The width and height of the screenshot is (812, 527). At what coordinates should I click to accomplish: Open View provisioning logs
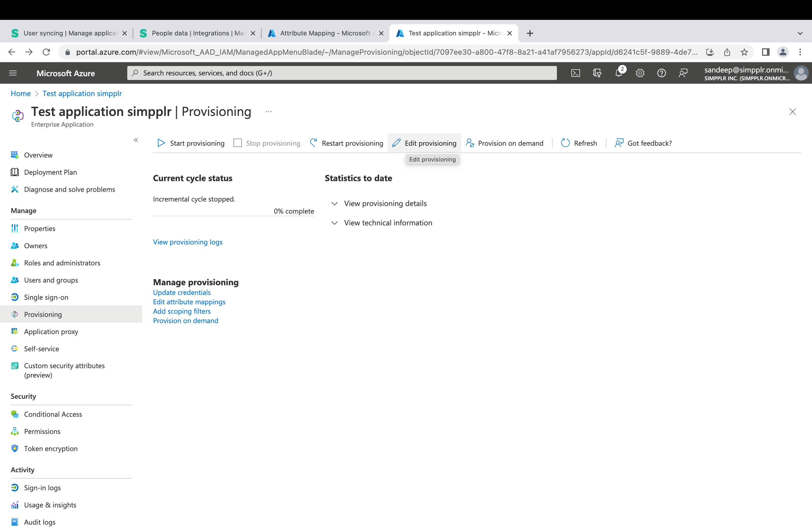pyautogui.click(x=188, y=242)
